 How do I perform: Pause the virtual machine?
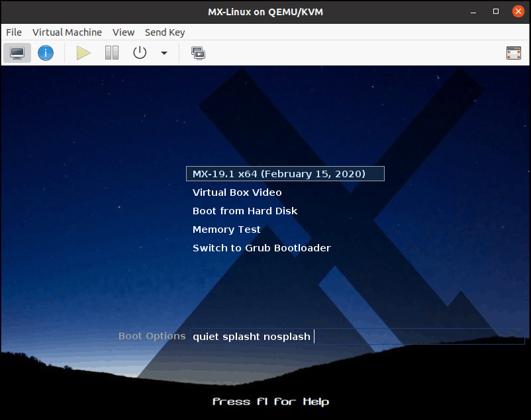[x=112, y=53]
